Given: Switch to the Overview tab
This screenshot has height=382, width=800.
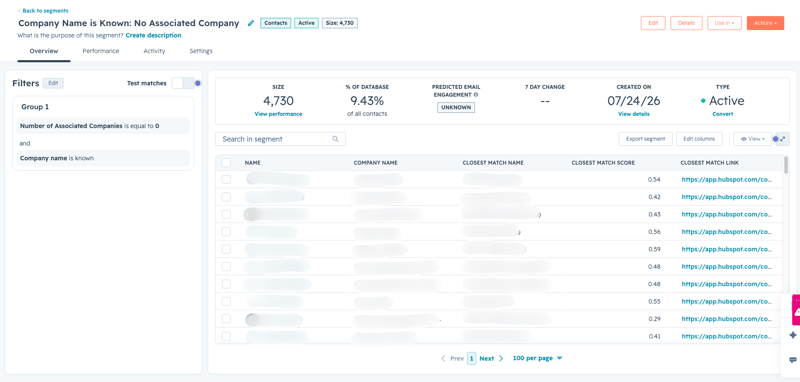Looking at the screenshot, I should (x=44, y=51).
